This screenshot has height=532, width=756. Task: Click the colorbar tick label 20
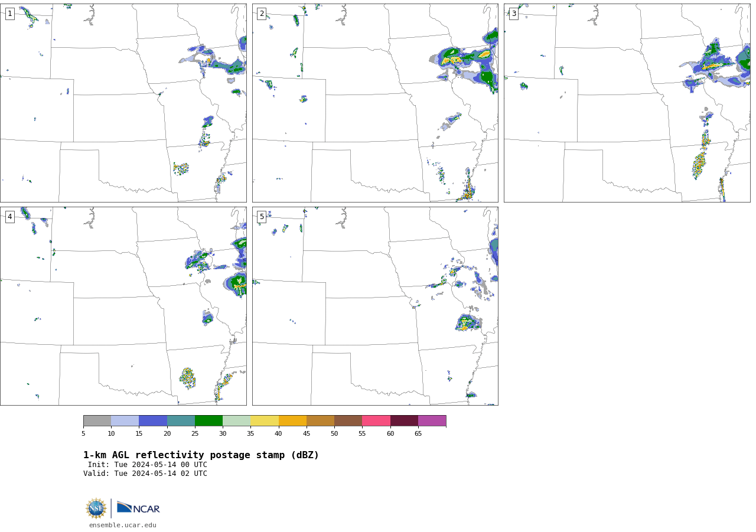point(167,433)
